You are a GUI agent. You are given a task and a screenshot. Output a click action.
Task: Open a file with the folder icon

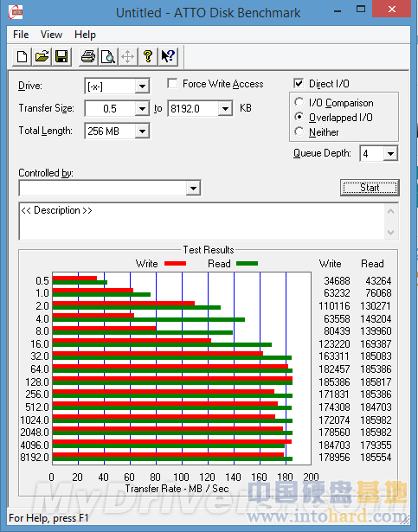42,56
